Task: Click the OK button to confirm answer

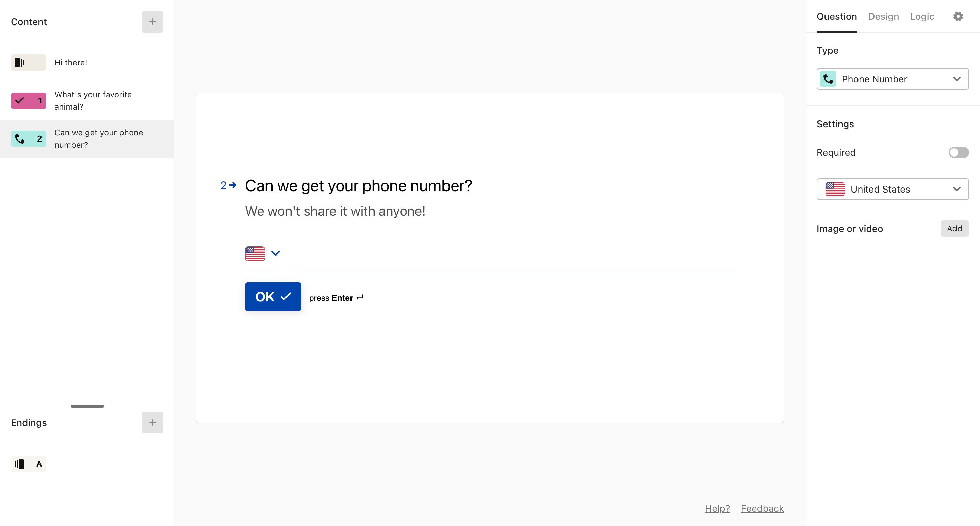Action: click(x=273, y=296)
